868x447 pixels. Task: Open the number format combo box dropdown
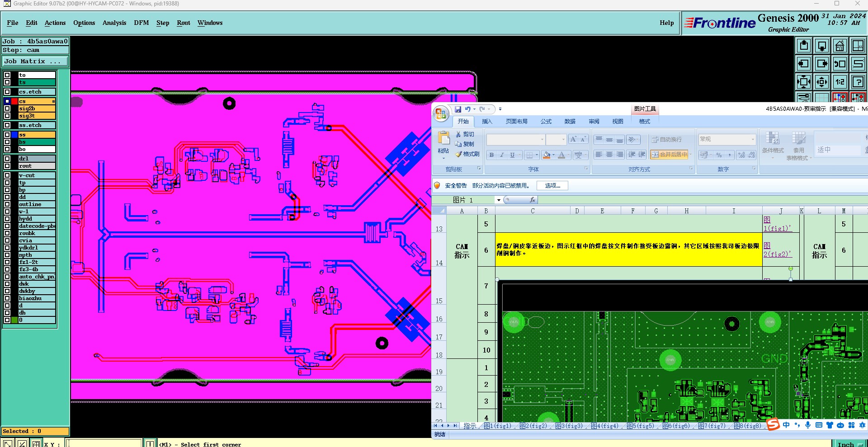pos(753,139)
